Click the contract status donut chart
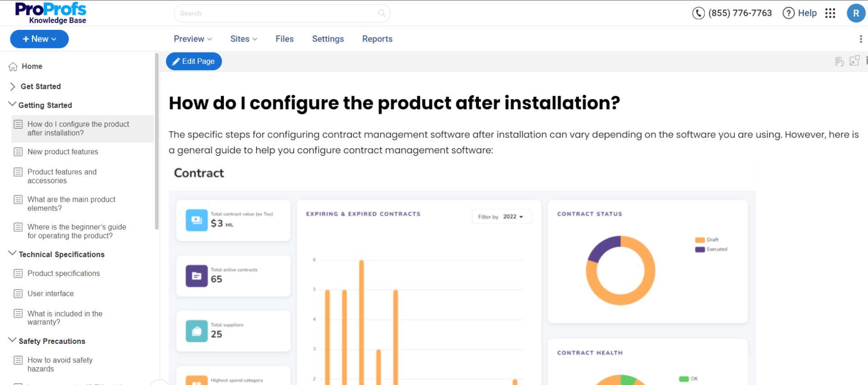 pos(620,271)
